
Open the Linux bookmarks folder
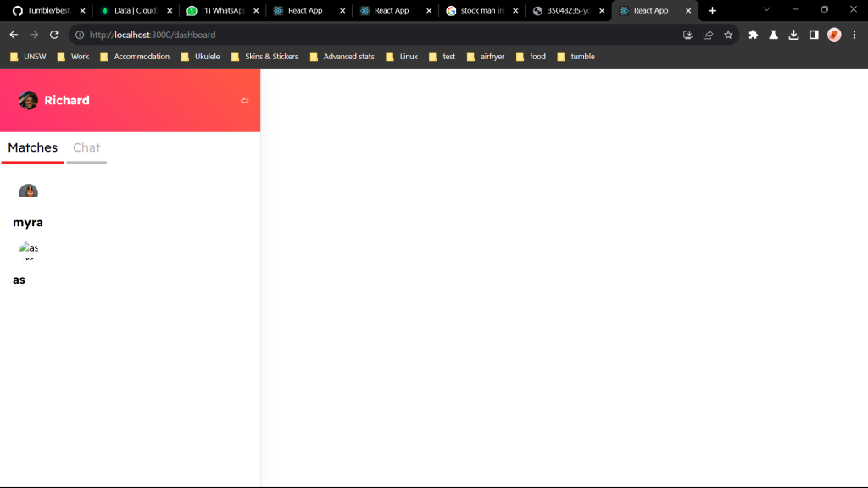click(402, 57)
